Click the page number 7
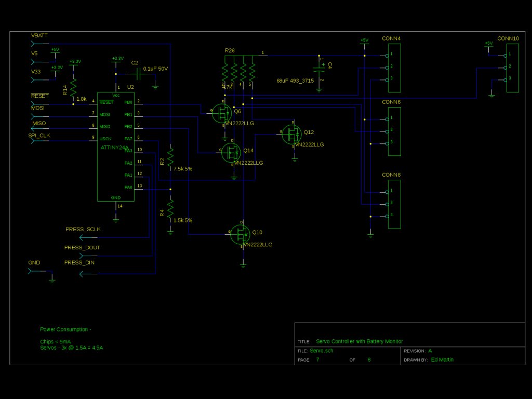Viewport: 532px width, 399px height. coord(317,360)
